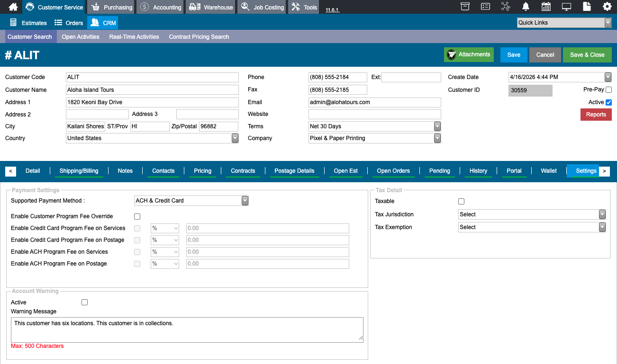Click the Cancel button

coord(545,54)
